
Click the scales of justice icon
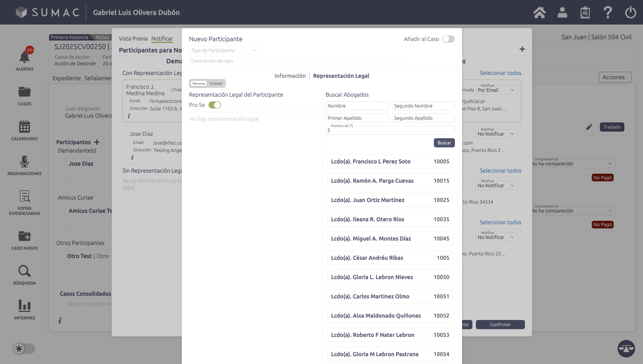pyautogui.click(x=626, y=348)
